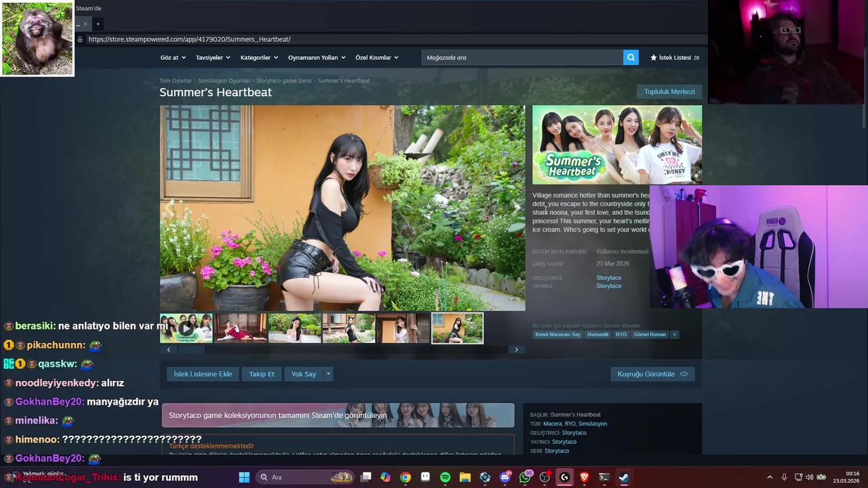Open Copilot icon in the taskbar
This screenshot has width=868, height=488.
tap(385, 477)
